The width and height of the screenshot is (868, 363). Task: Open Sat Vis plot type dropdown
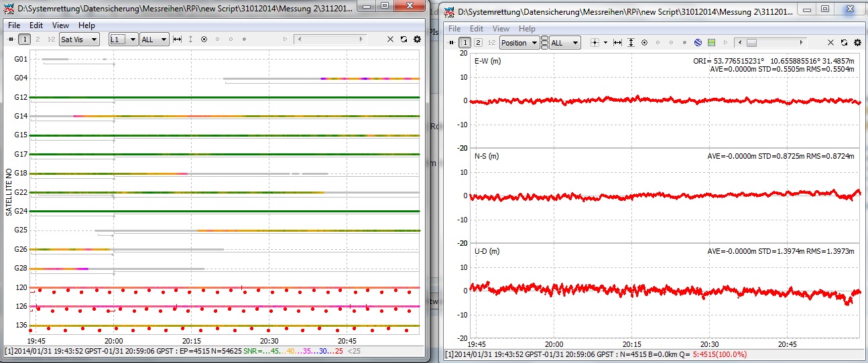point(79,40)
